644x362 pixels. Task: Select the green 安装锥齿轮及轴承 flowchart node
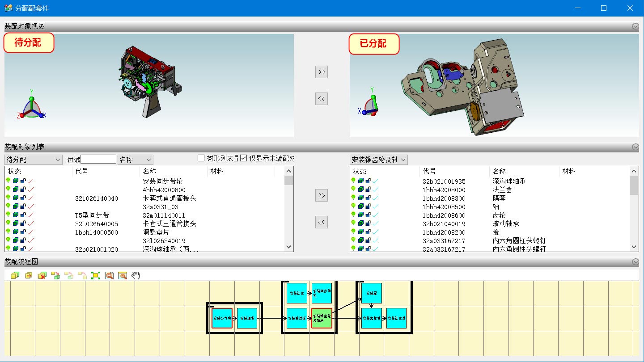click(322, 319)
